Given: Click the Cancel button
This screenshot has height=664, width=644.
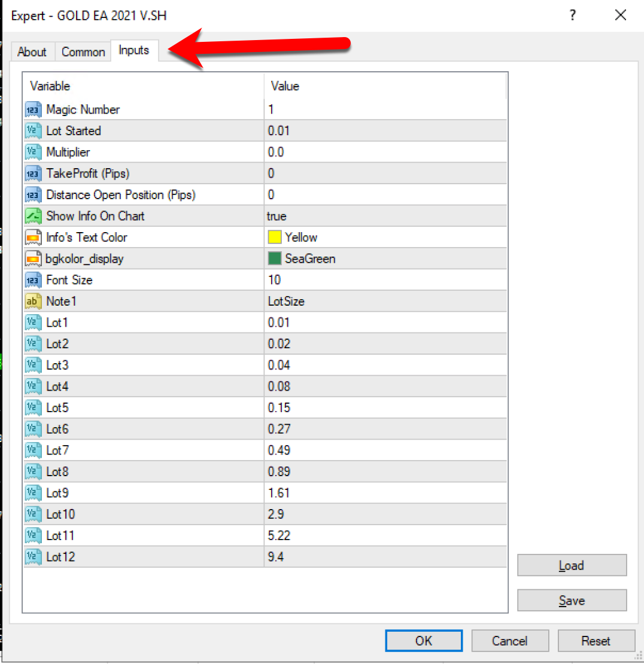Looking at the screenshot, I should point(510,641).
